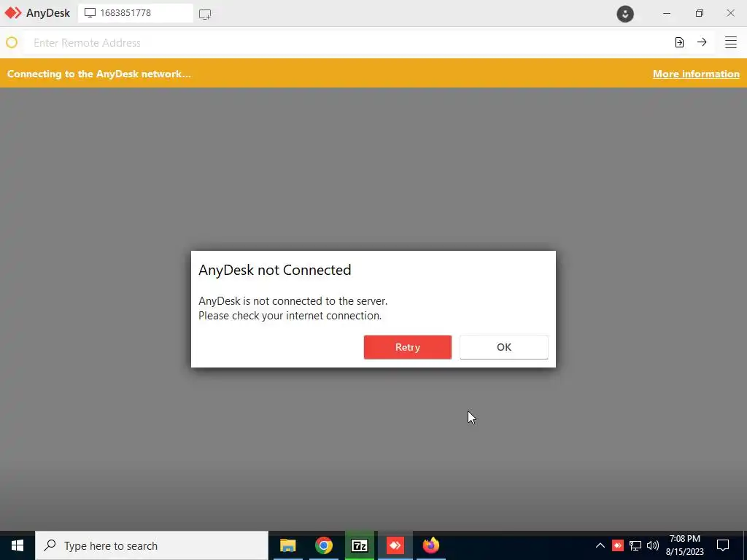Viewport: 747px width, 560px height.
Task: Open the volume tray icon
Action: (x=653, y=545)
